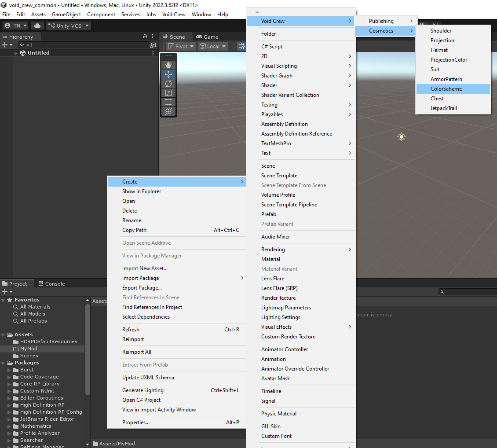Open the TN account dropdown
497x448 pixels.
tap(16, 26)
